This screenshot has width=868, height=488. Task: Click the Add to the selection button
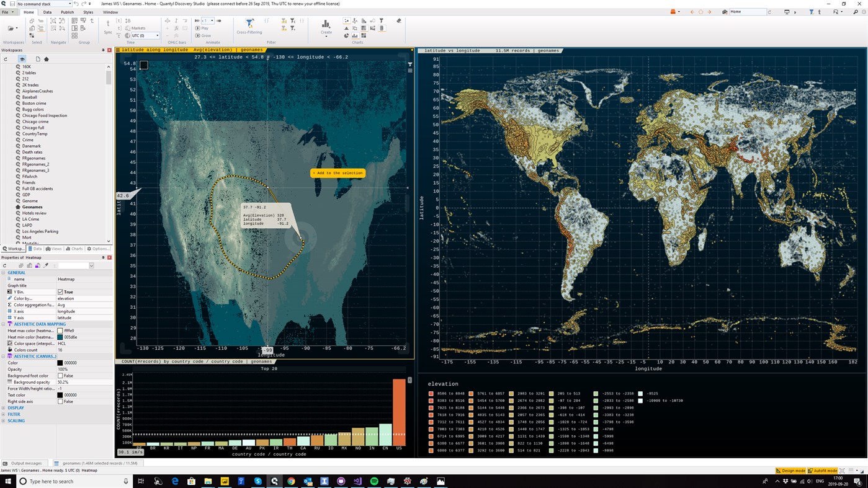click(337, 173)
